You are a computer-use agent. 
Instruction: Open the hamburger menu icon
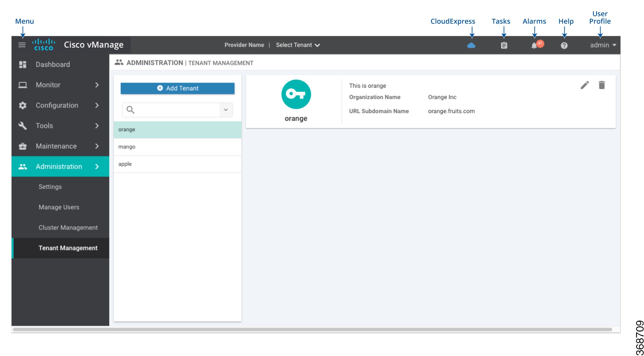point(22,45)
